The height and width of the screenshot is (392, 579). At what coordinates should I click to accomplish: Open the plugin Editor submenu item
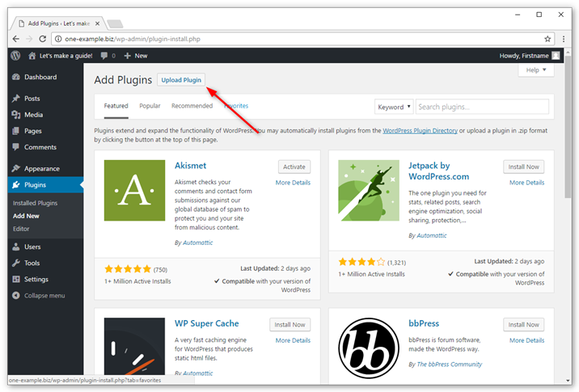click(21, 229)
